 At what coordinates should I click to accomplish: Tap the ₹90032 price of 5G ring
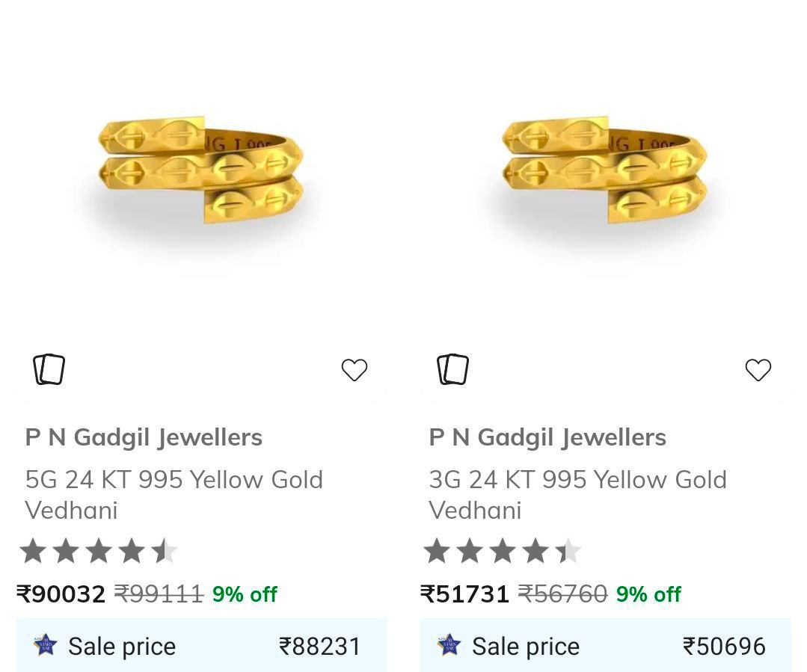(x=61, y=594)
